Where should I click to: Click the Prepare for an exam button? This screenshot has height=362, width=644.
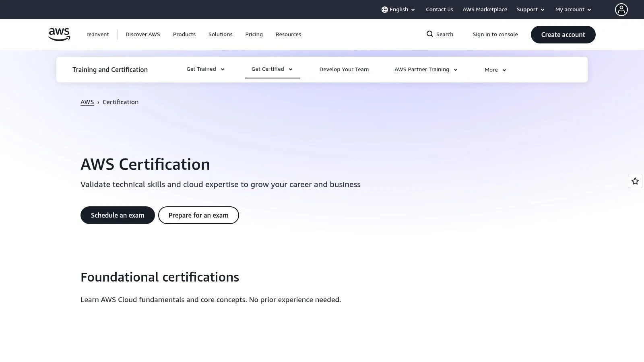coord(198,215)
